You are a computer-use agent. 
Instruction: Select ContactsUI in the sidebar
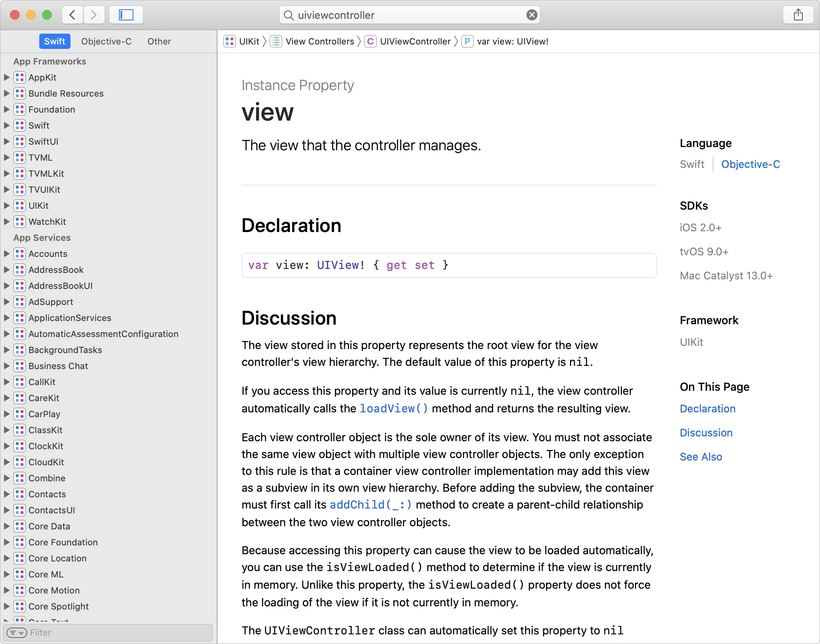point(52,510)
